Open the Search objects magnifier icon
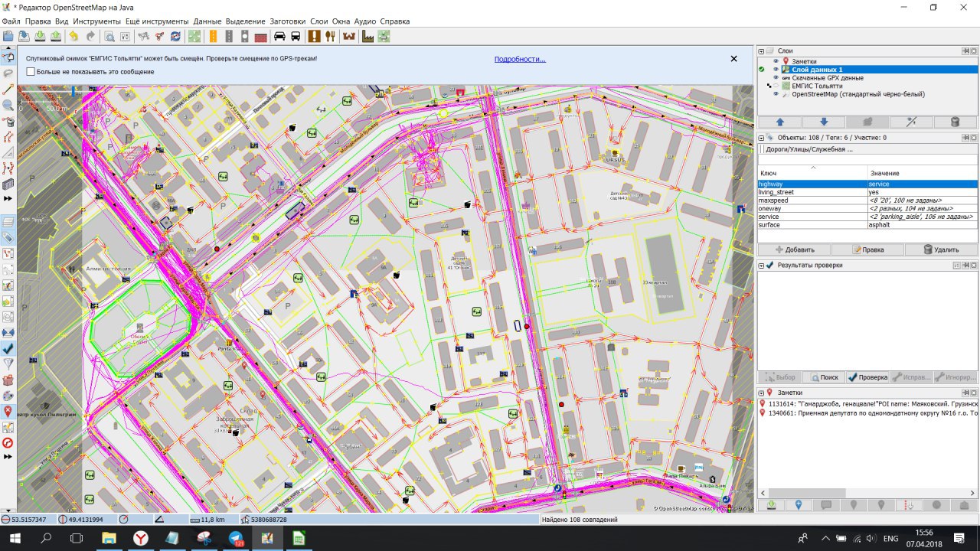Viewport: 980px width, 551px height. pos(109,36)
